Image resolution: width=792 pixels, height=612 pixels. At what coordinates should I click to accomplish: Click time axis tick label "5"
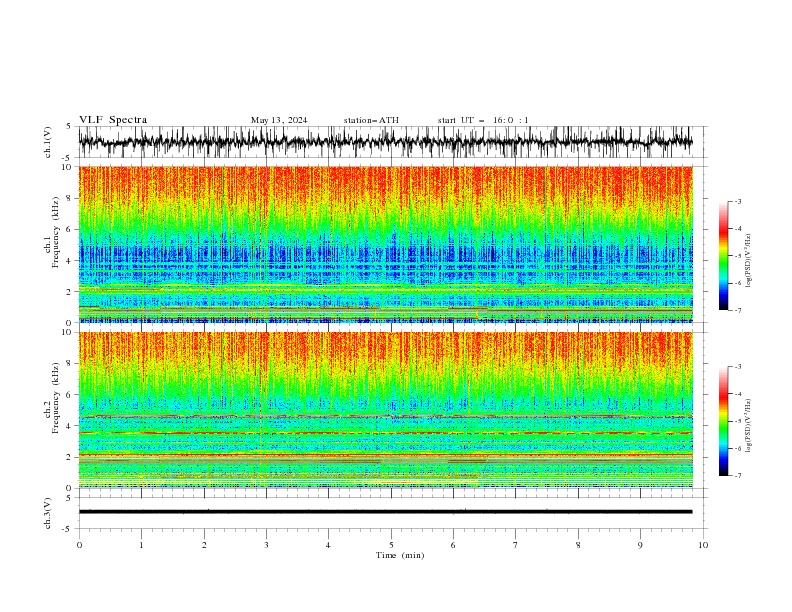pyautogui.click(x=391, y=545)
